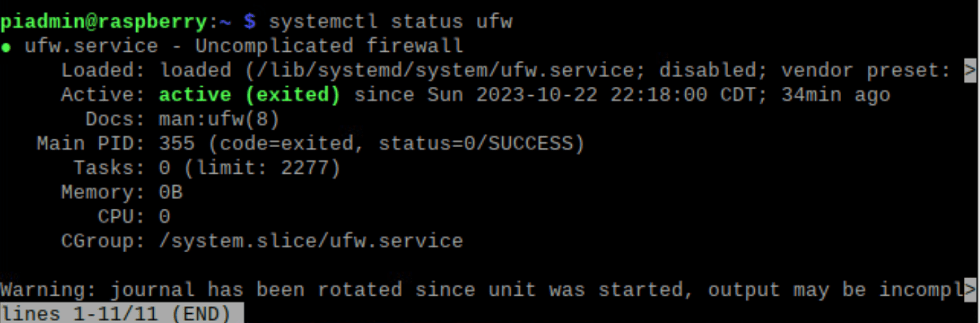This screenshot has width=980, height=323.
Task: Click the Main PID value 355
Action: coord(177,144)
